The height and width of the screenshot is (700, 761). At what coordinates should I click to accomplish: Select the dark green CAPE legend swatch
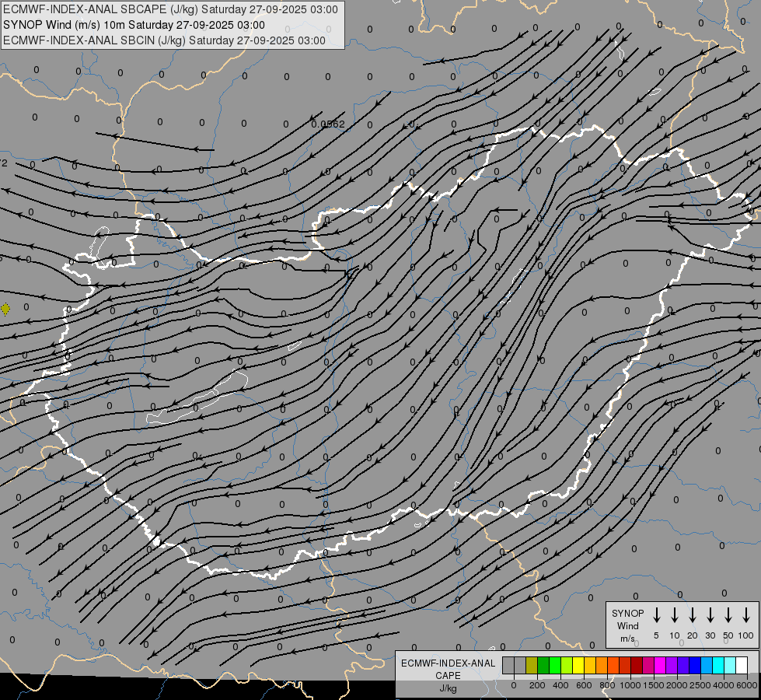(x=543, y=665)
